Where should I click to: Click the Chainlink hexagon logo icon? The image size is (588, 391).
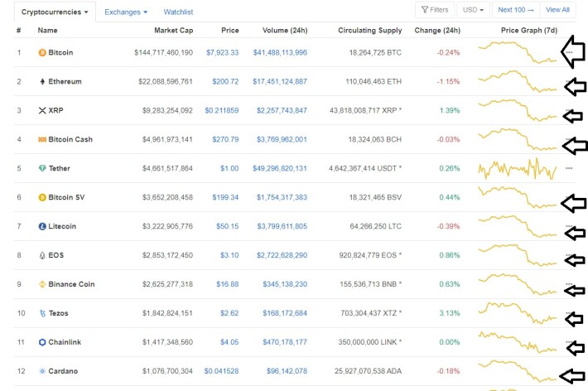[x=42, y=342]
